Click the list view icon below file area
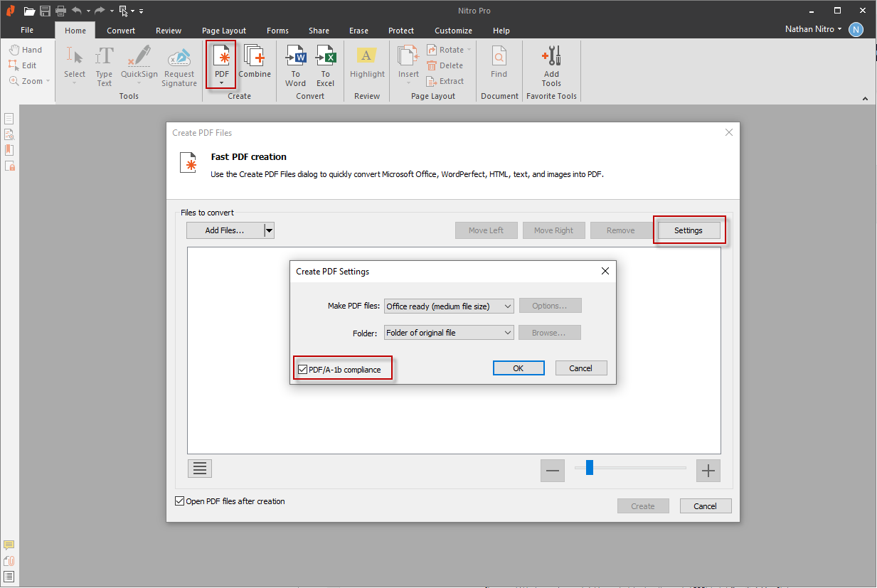This screenshot has width=877, height=588. tap(200, 469)
